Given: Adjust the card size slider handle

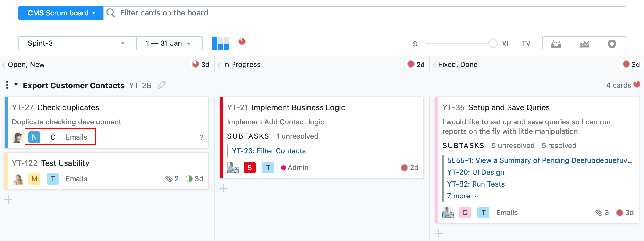Looking at the screenshot, I should [x=492, y=43].
